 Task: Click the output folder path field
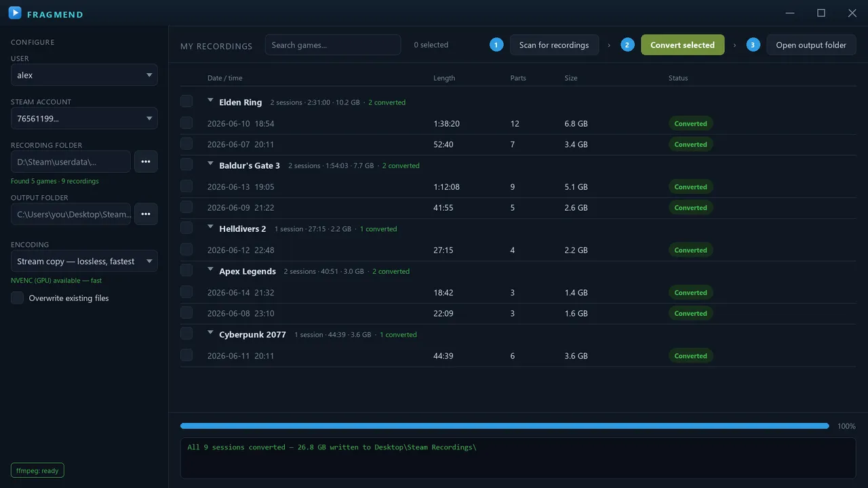click(x=71, y=214)
